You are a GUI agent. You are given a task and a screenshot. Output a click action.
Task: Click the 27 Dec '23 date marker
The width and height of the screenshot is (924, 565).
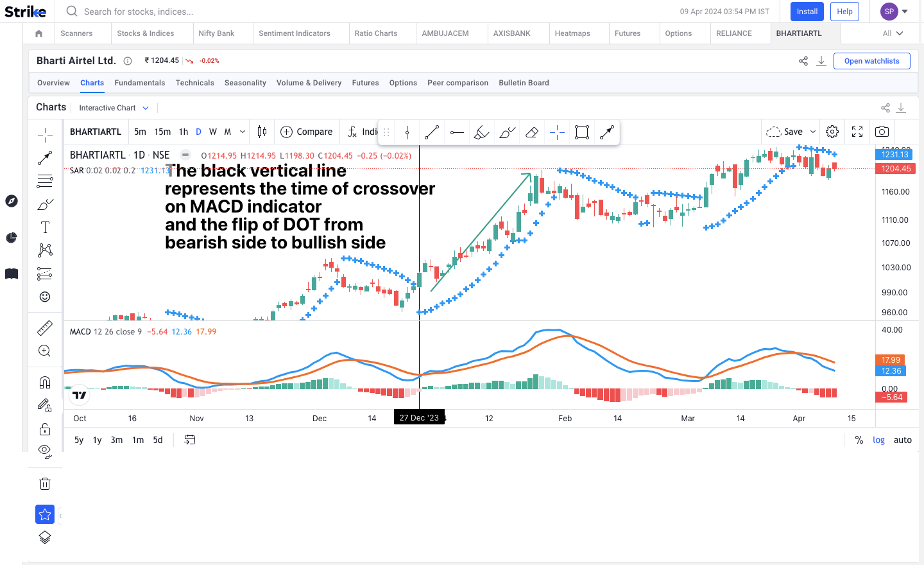pos(419,418)
